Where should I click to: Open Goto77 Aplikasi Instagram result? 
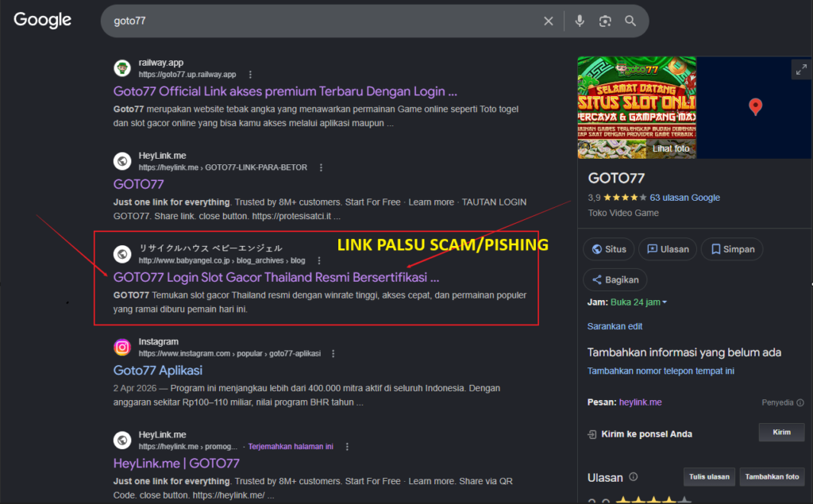coord(158,370)
